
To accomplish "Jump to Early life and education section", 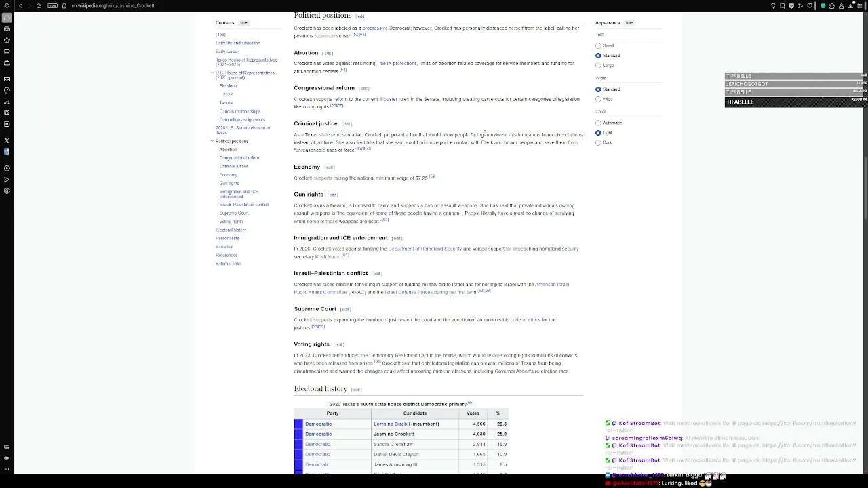I will coord(238,43).
